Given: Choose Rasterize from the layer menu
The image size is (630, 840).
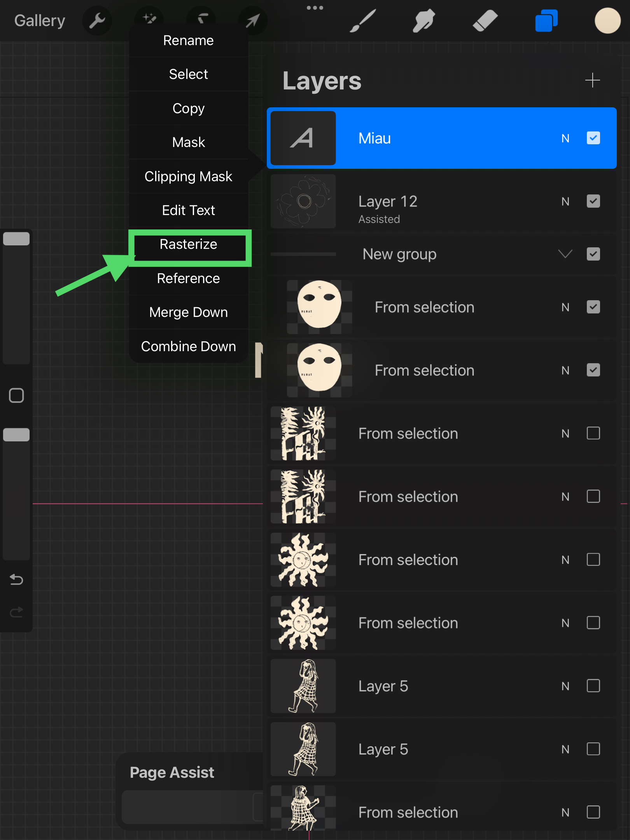Looking at the screenshot, I should point(189,245).
